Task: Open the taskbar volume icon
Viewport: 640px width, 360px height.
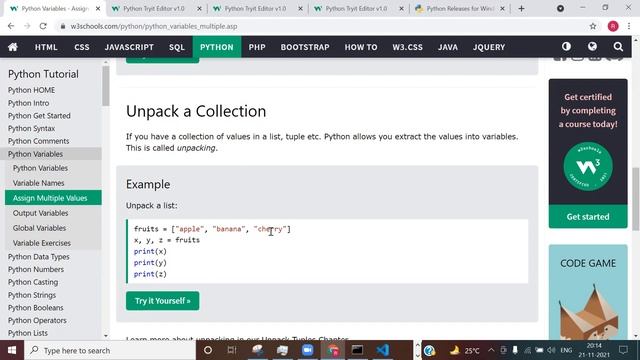Action: [x=551, y=350]
